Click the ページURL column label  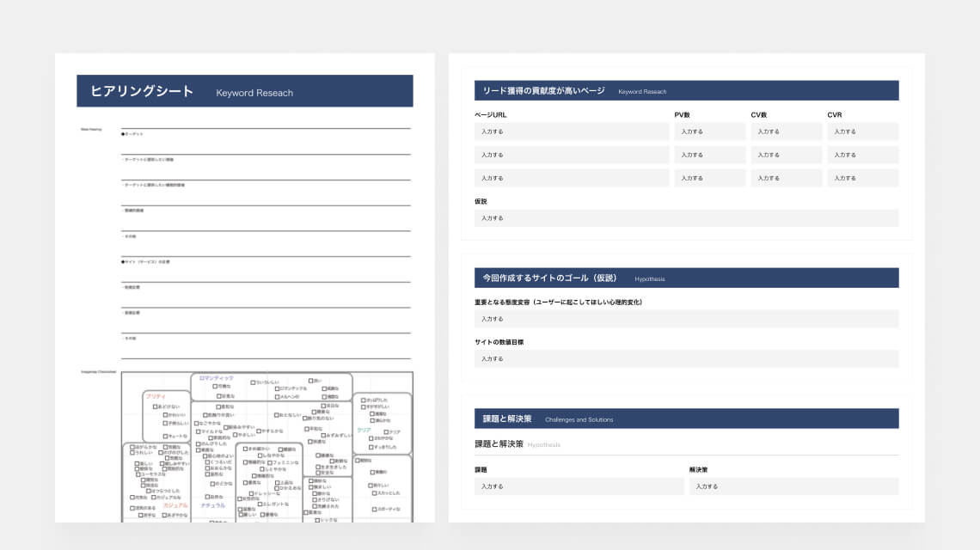pos(491,115)
